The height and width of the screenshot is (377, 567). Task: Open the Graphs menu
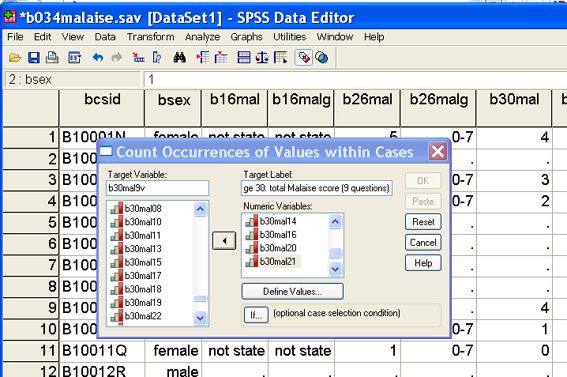[246, 37]
